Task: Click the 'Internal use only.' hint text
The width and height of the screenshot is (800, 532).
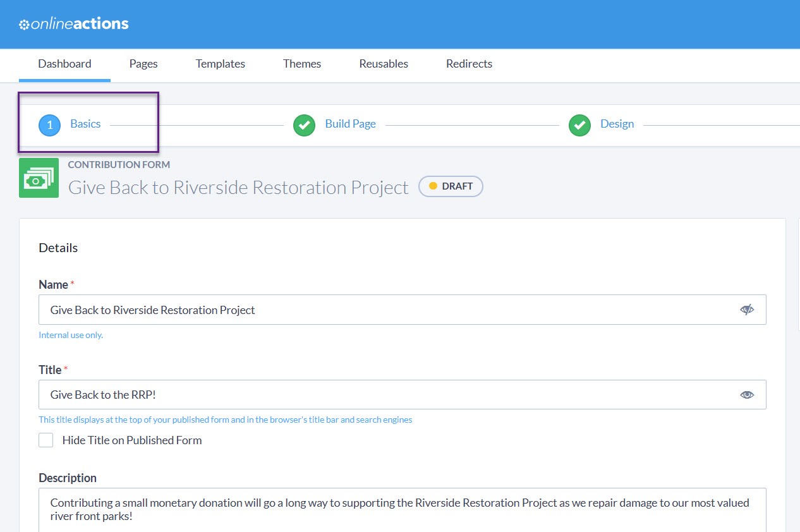Action: click(x=71, y=335)
